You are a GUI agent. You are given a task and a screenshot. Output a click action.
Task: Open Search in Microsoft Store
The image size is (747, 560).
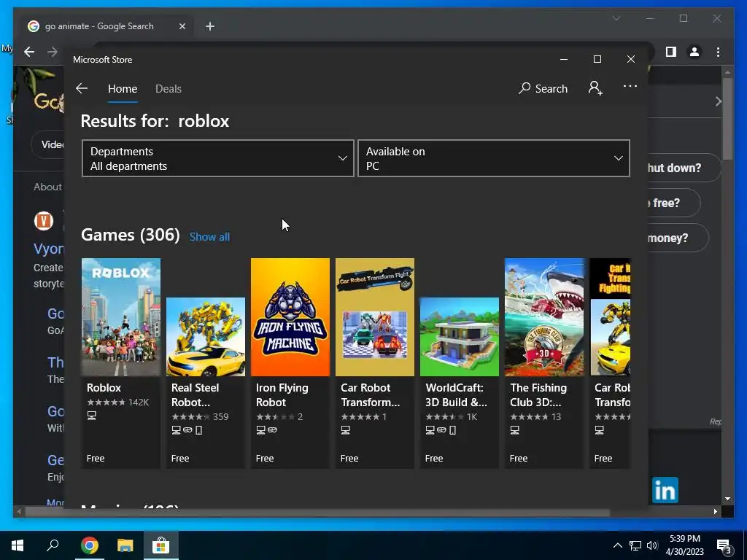click(x=543, y=88)
